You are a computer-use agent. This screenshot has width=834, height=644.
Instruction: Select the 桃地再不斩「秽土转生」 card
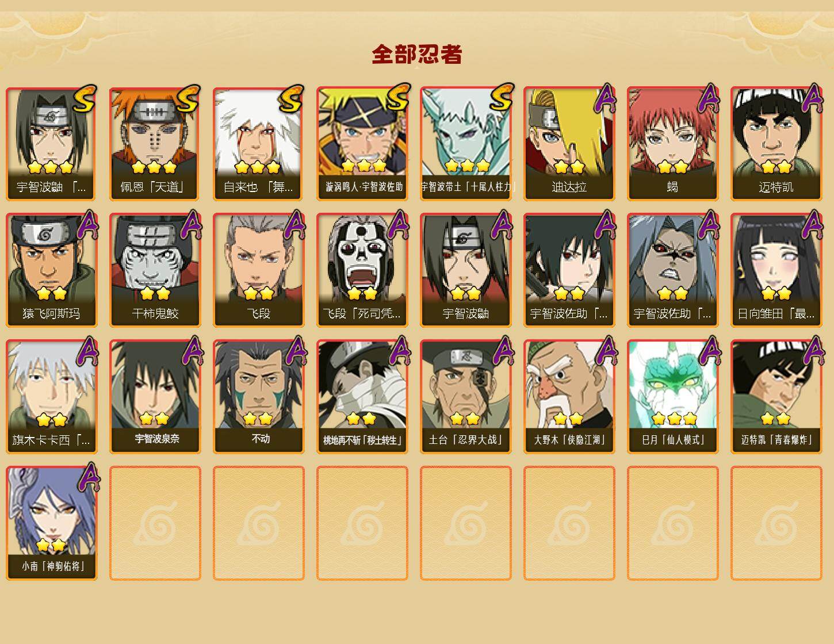[362, 397]
